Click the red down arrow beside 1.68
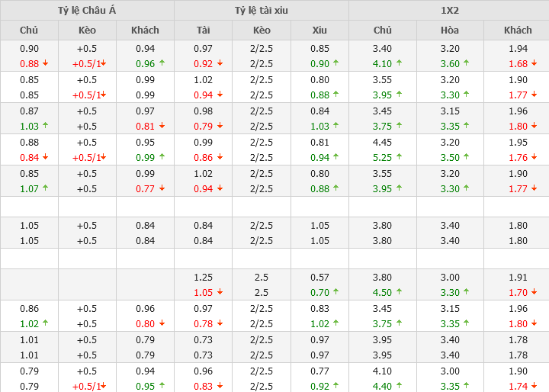This screenshot has width=549, height=392. pyautogui.click(x=534, y=63)
